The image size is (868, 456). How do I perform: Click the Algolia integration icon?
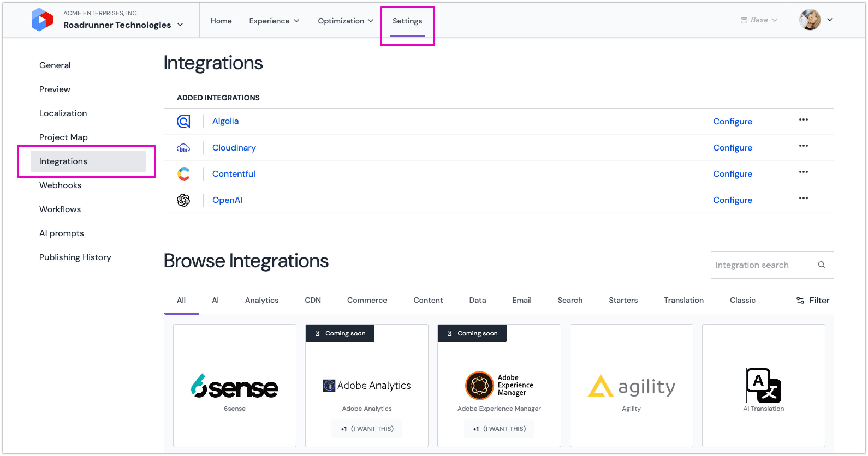pos(183,121)
